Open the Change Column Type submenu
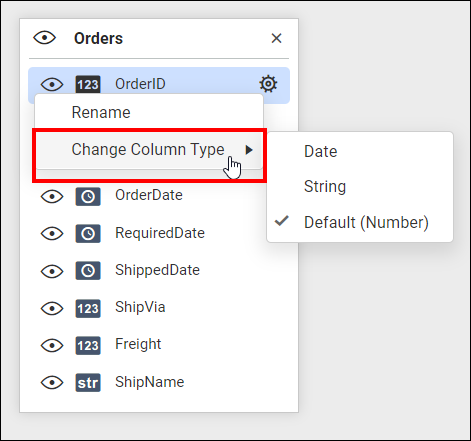Viewport: 471px width, 441px height. click(x=149, y=150)
